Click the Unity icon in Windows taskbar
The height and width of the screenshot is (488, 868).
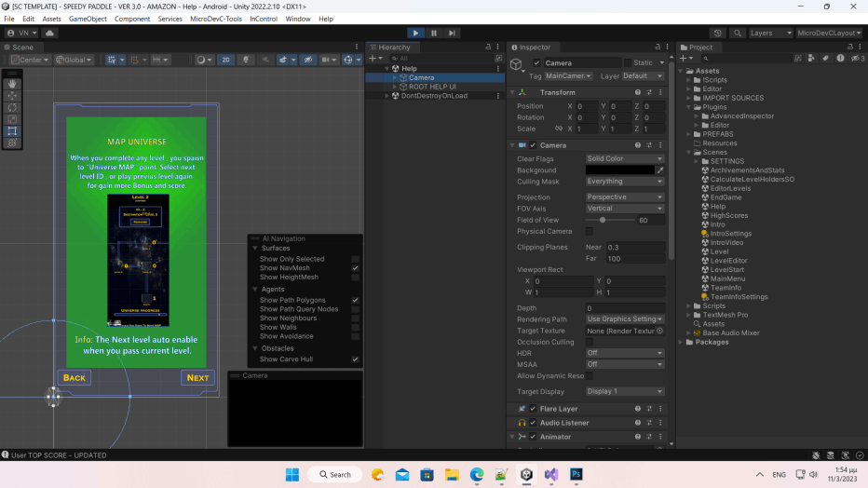pyautogui.click(x=526, y=474)
